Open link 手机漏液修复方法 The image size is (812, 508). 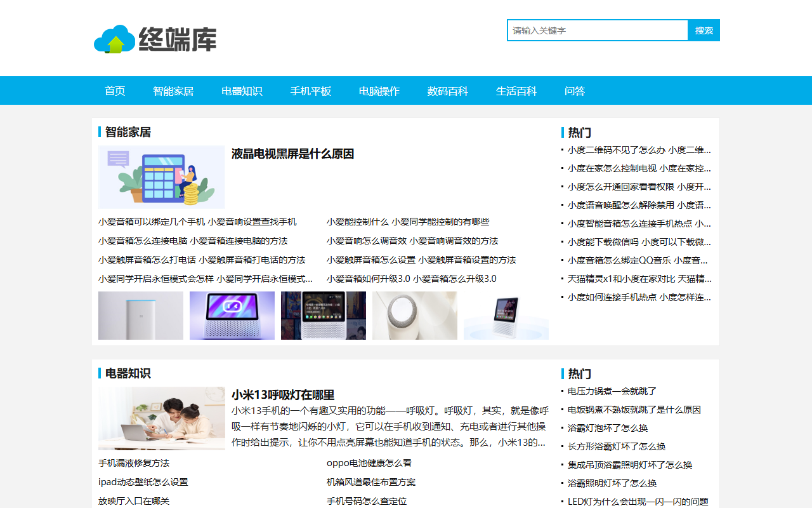pos(134,463)
